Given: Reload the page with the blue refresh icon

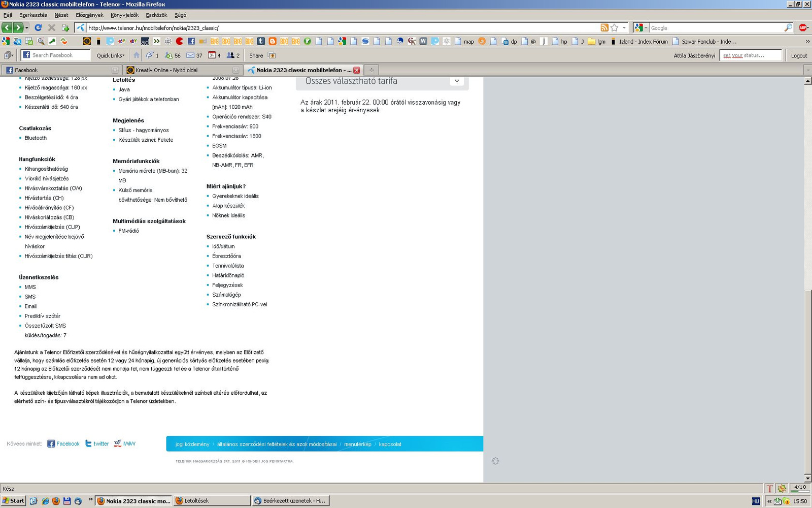Looking at the screenshot, I should 38,28.
